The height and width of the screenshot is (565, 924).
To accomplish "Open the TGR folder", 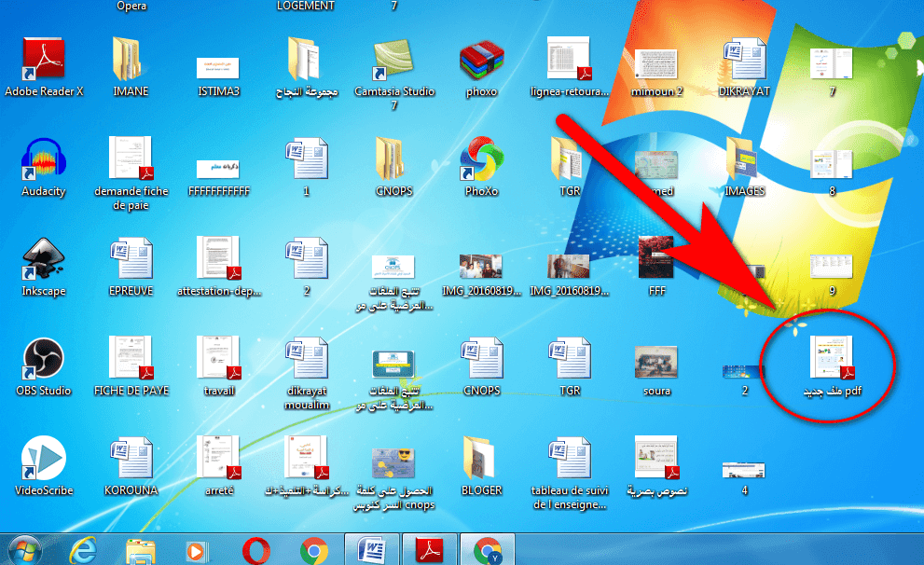I will pyautogui.click(x=566, y=158).
